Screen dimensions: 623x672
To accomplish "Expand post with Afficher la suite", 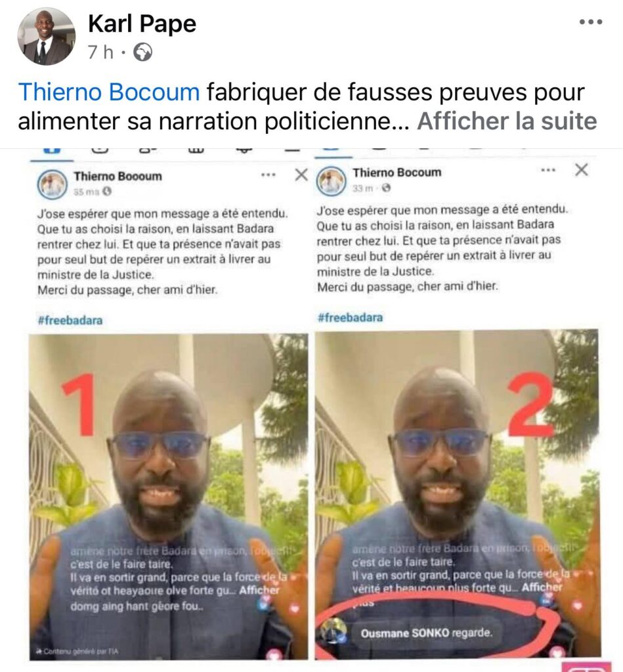I will click(x=507, y=121).
